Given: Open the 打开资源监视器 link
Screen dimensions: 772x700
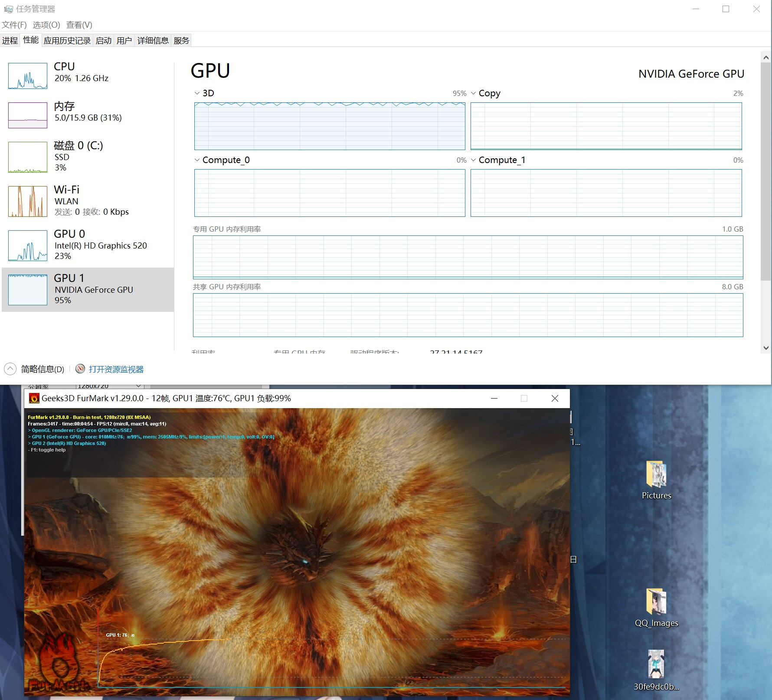Looking at the screenshot, I should [116, 369].
